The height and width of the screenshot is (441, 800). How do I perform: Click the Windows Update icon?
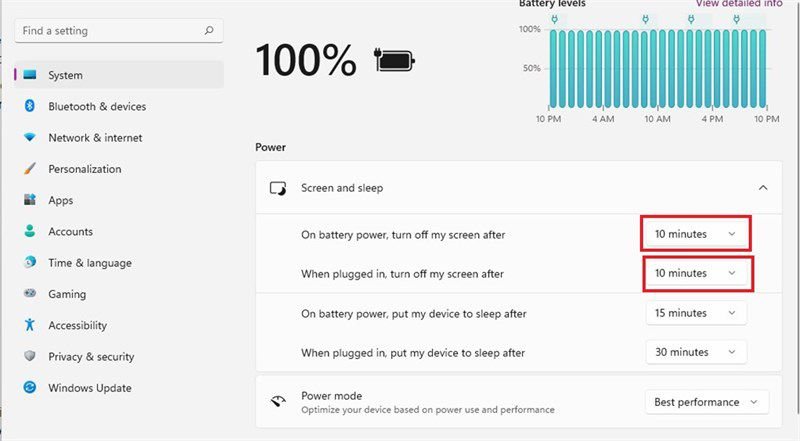[30, 388]
